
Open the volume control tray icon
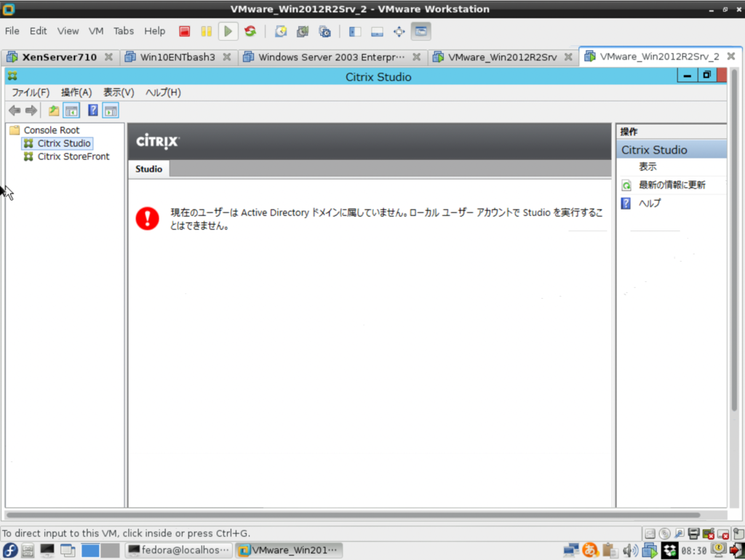pos(630,550)
